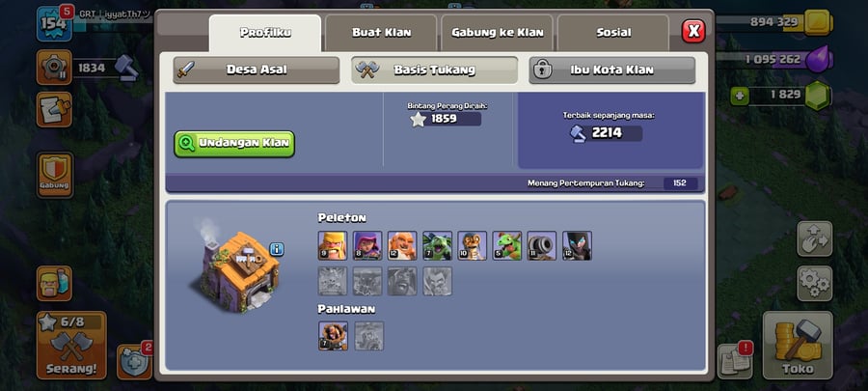Add gems with the green plus
Viewport: 868px width, 391px height.
pos(739,97)
